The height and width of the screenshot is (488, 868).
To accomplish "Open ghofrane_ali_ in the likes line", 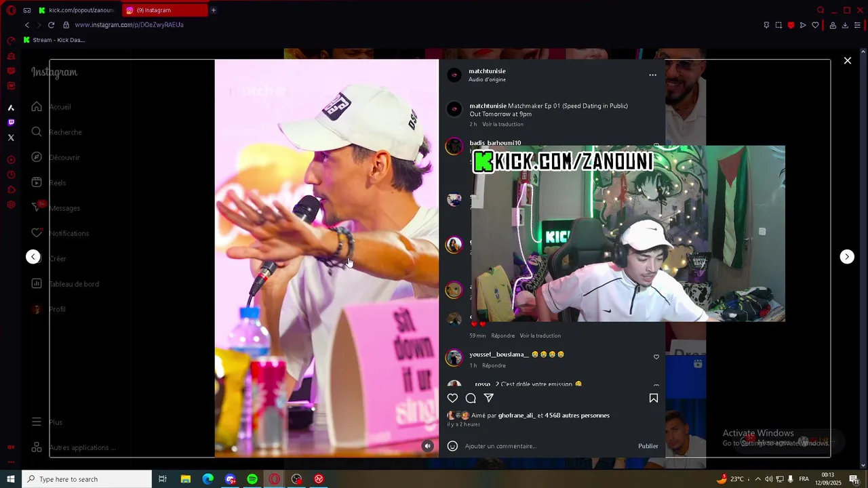I will pos(517,415).
